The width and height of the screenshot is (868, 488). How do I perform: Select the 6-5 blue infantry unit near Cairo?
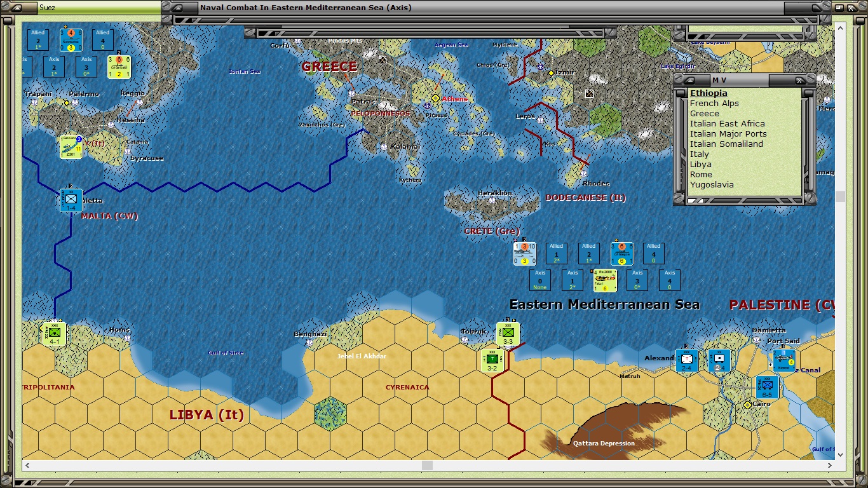tap(767, 387)
